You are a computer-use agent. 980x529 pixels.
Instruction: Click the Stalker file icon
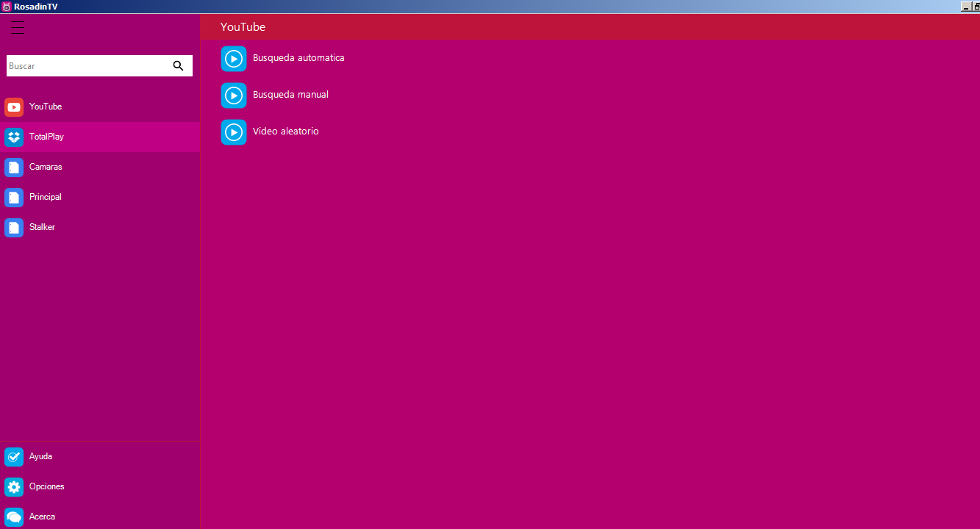(14, 228)
